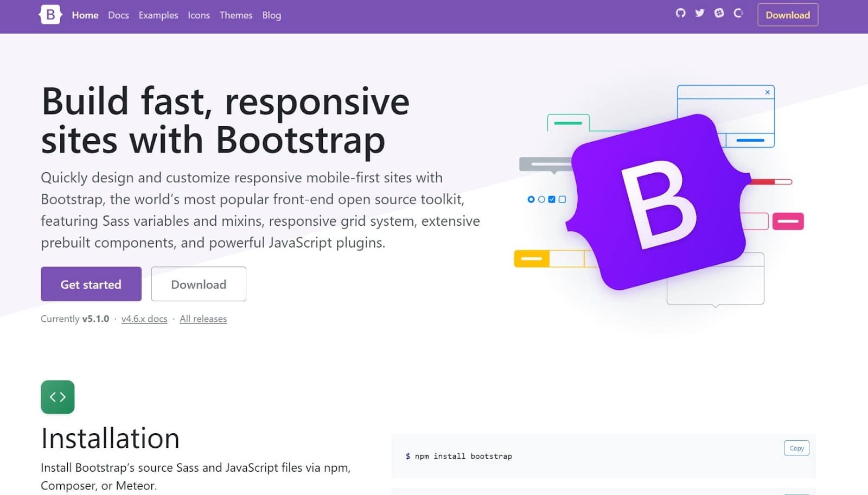Check the empty checkbox in the hero illustration
868x495 pixels.
click(x=562, y=199)
